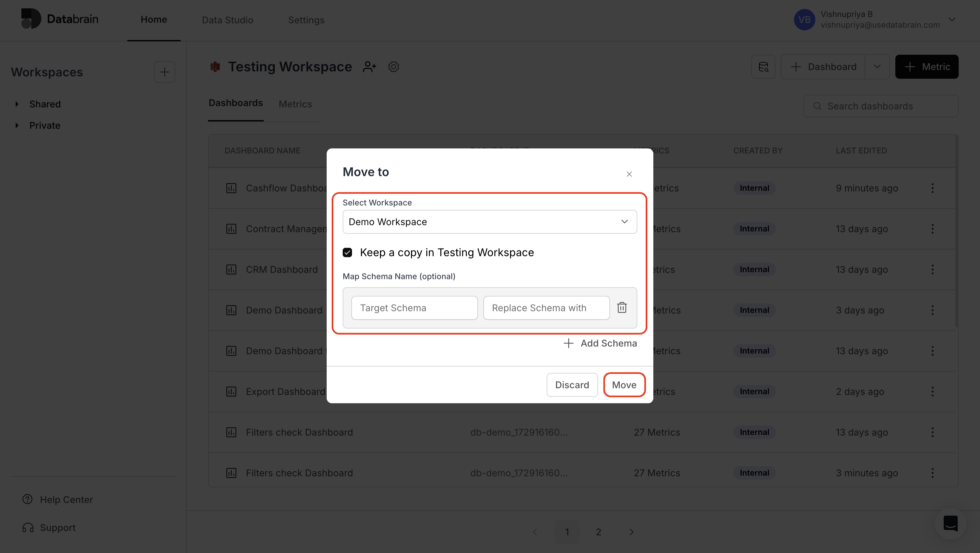
Task: Click the Databrain logo
Action: [x=60, y=19]
